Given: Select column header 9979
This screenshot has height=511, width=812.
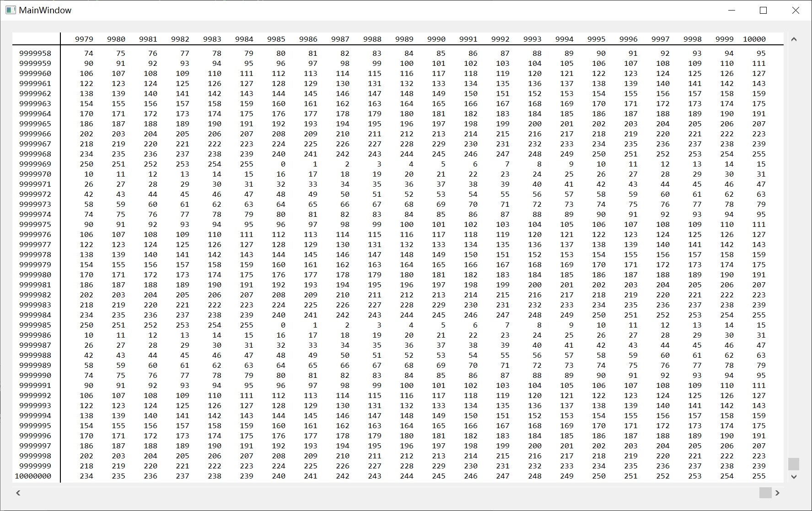Looking at the screenshot, I should 84,39.
